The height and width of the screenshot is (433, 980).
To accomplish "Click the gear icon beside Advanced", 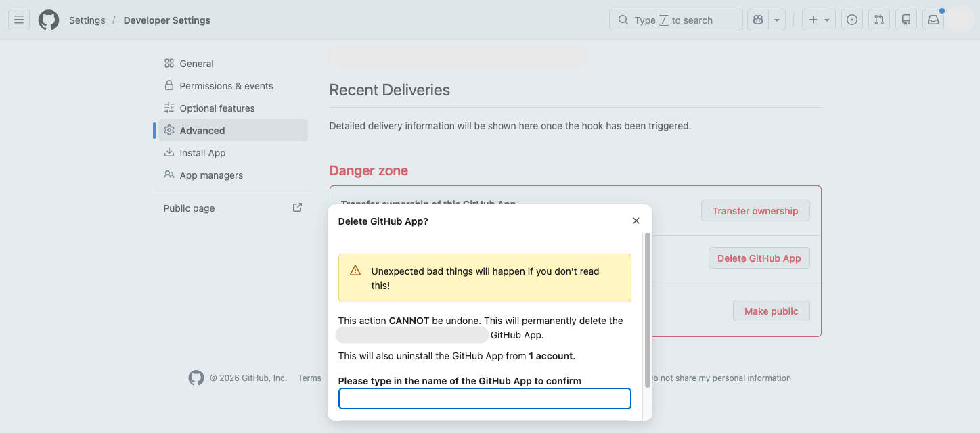I will pyautogui.click(x=169, y=130).
